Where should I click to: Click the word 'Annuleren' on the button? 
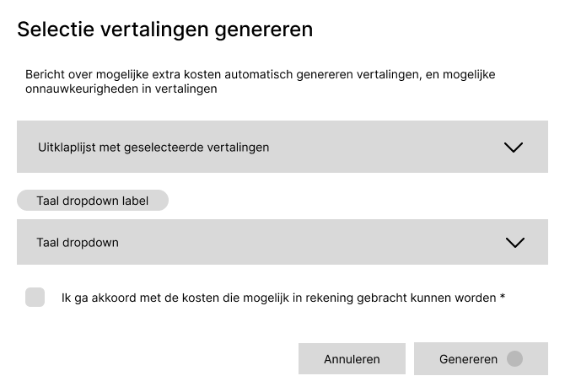352,359
